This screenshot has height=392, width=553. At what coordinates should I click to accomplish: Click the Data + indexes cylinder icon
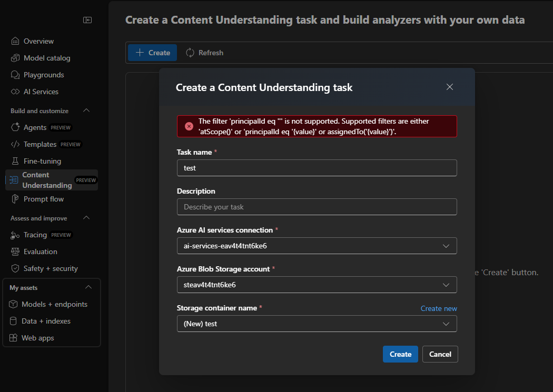[13, 321]
